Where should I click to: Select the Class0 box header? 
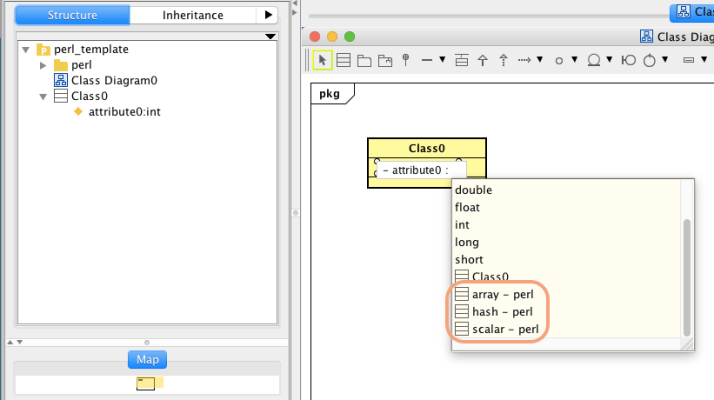pyautogui.click(x=427, y=149)
